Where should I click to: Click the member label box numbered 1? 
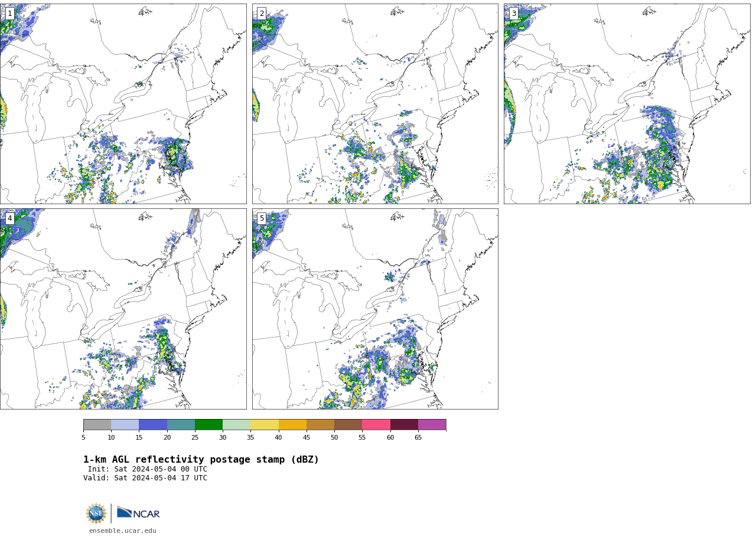(x=9, y=14)
